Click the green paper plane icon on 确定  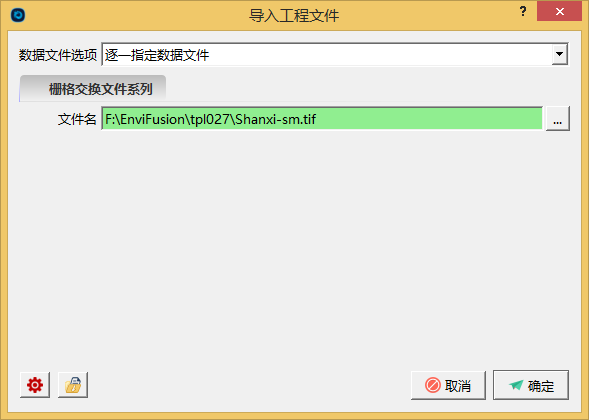click(516, 385)
